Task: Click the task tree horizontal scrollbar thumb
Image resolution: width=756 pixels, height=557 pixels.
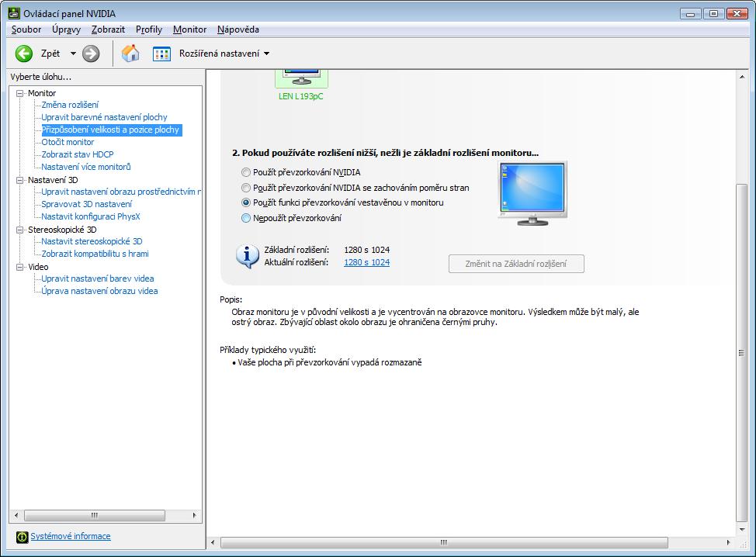Action: click(95, 516)
